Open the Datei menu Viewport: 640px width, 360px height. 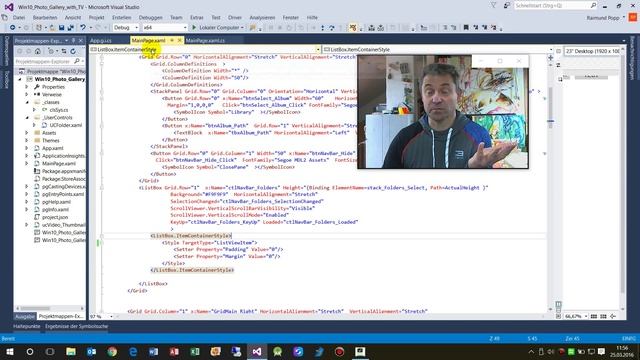19,18
